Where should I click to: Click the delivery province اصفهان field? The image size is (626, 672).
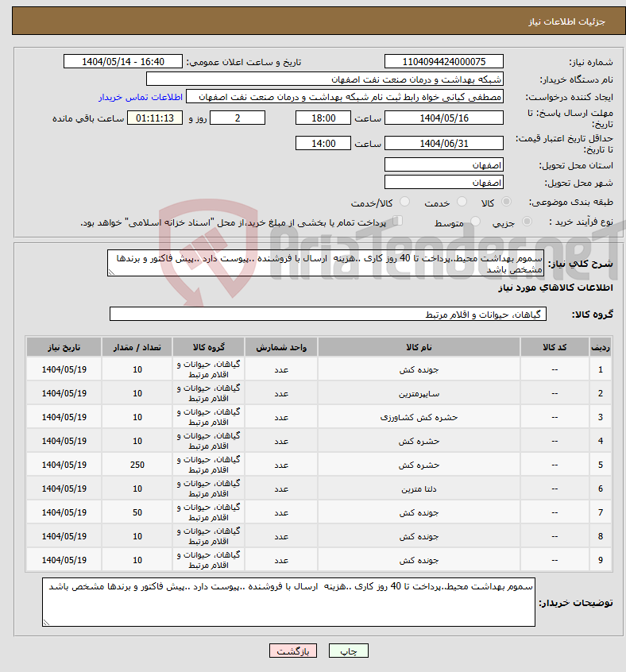point(444,164)
